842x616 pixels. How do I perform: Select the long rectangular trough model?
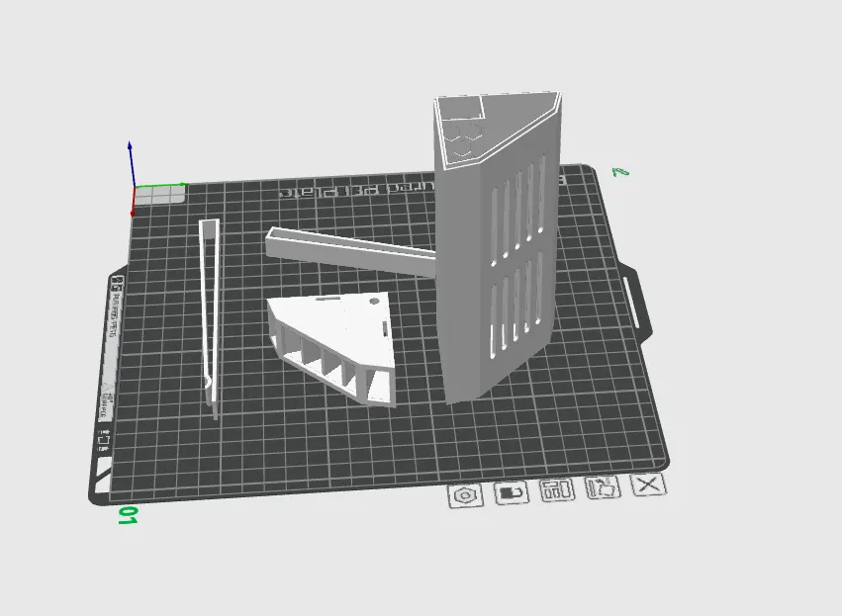350,251
